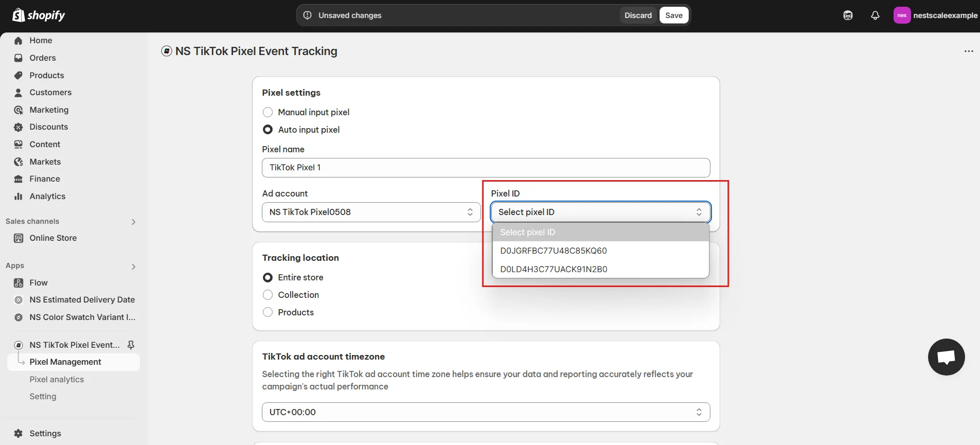
Task: Expand the Sales channels section
Action: 133,222
